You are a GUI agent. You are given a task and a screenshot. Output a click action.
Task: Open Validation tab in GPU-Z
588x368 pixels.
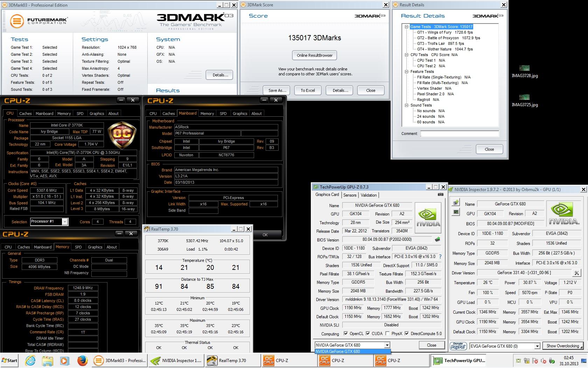(369, 195)
